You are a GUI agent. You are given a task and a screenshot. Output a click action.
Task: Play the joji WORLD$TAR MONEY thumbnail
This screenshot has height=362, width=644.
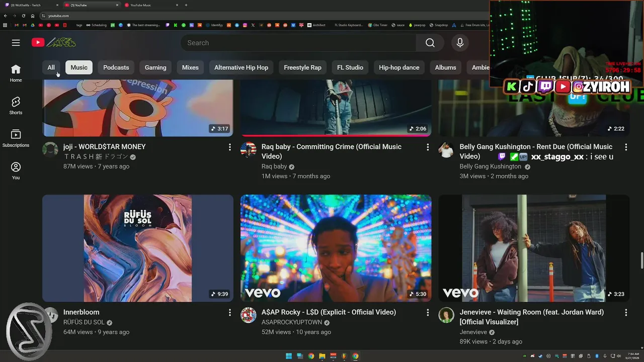coord(138,108)
